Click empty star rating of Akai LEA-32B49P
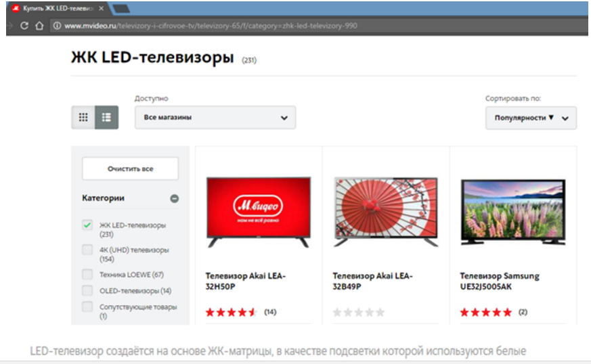 358,312
